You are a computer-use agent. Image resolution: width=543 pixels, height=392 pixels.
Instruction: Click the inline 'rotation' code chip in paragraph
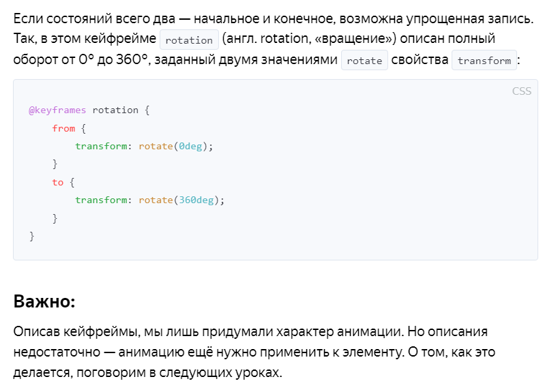189,40
